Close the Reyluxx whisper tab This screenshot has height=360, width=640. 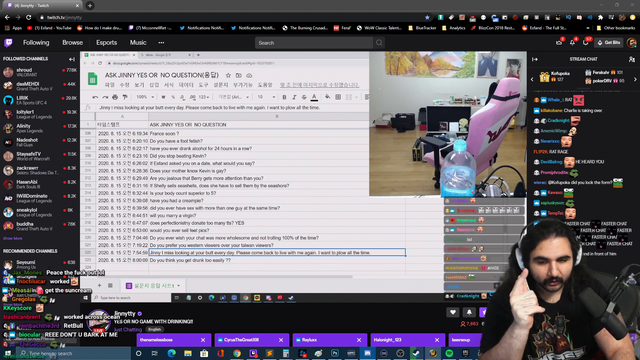click(x=359, y=340)
